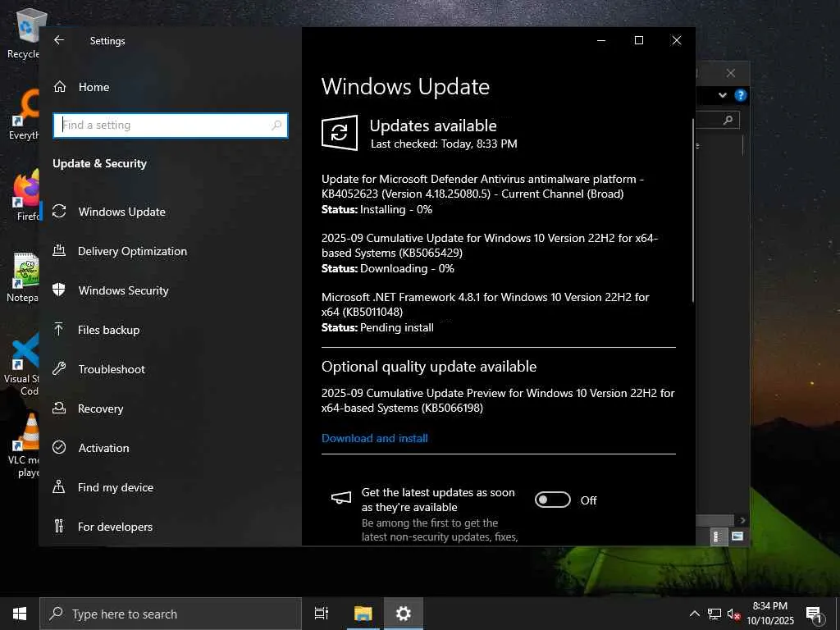
Task: Click the Troubleshoot wrench icon
Action: point(59,368)
